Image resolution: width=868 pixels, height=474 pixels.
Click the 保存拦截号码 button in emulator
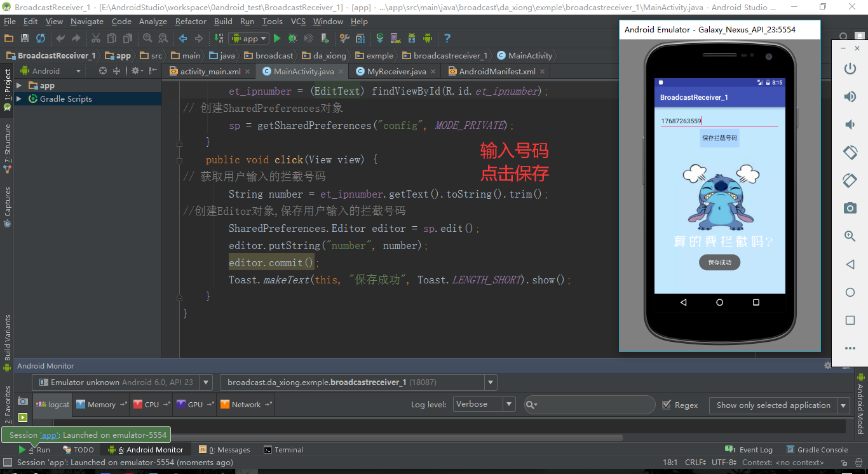coord(719,138)
